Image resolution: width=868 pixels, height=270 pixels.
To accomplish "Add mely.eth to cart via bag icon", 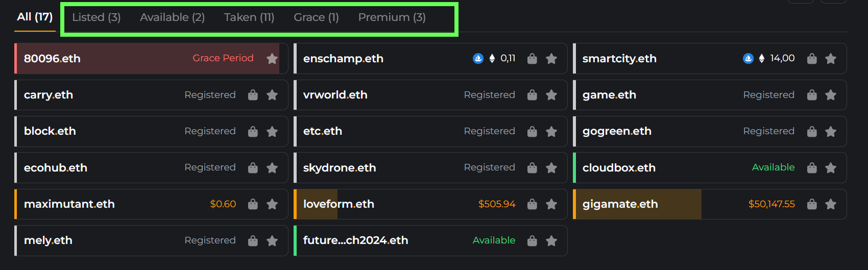I will (x=253, y=241).
